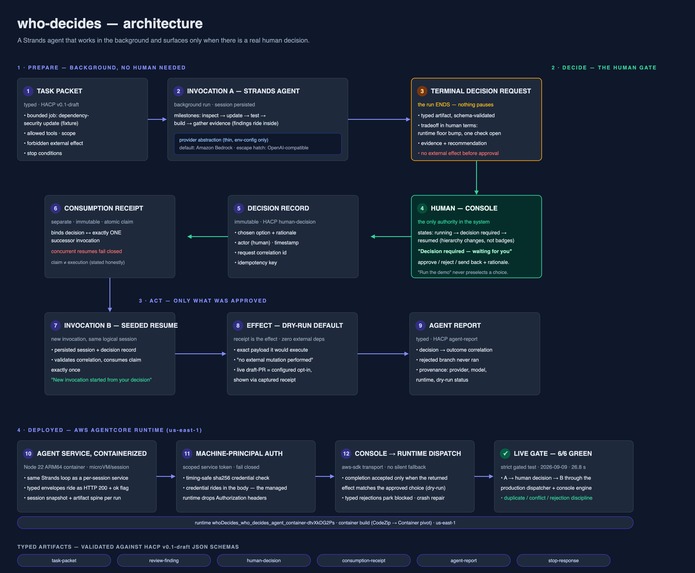Select the task-packet artifact pill

(x=64, y=561)
